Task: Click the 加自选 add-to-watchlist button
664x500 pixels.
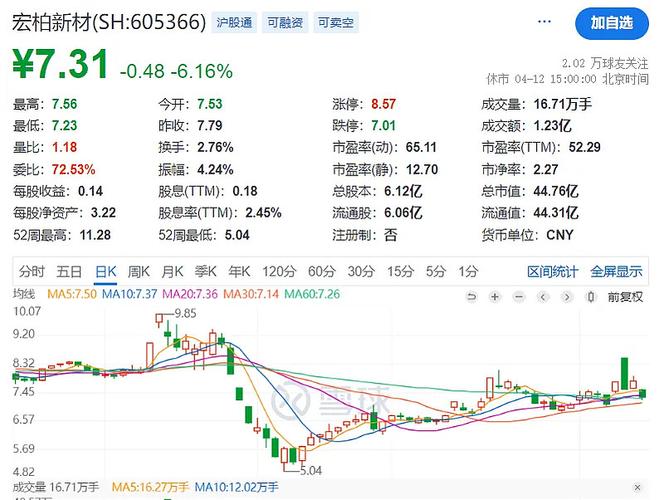Action: [612, 23]
